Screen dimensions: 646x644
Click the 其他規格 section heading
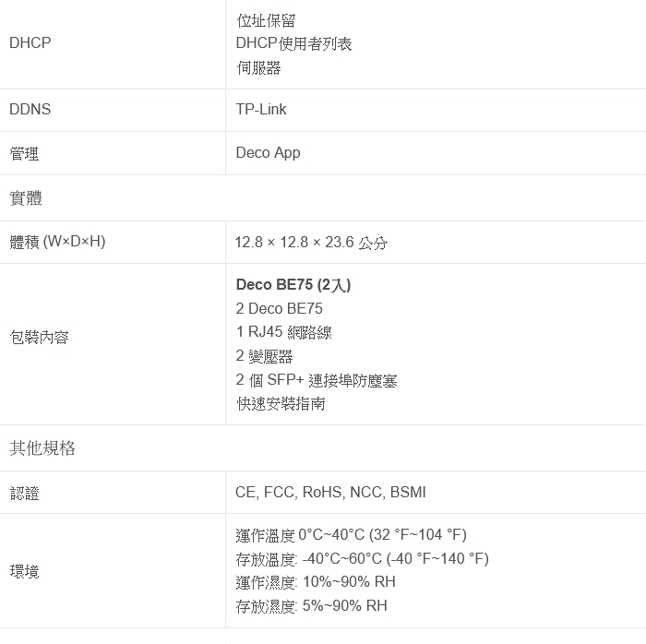(x=42, y=448)
